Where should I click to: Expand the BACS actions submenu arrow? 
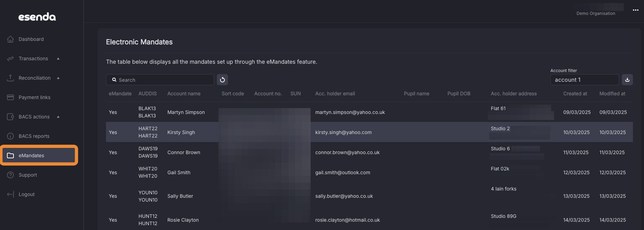coord(58,117)
